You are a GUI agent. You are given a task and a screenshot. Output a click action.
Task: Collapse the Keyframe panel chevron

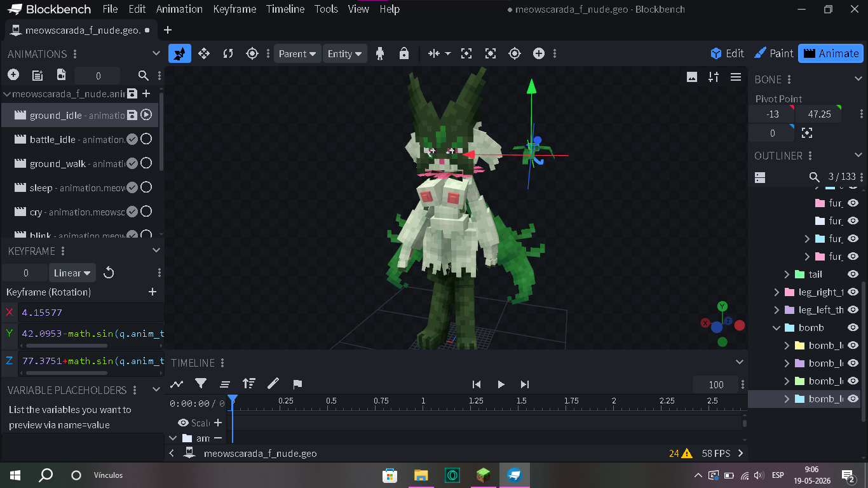click(x=156, y=250)
